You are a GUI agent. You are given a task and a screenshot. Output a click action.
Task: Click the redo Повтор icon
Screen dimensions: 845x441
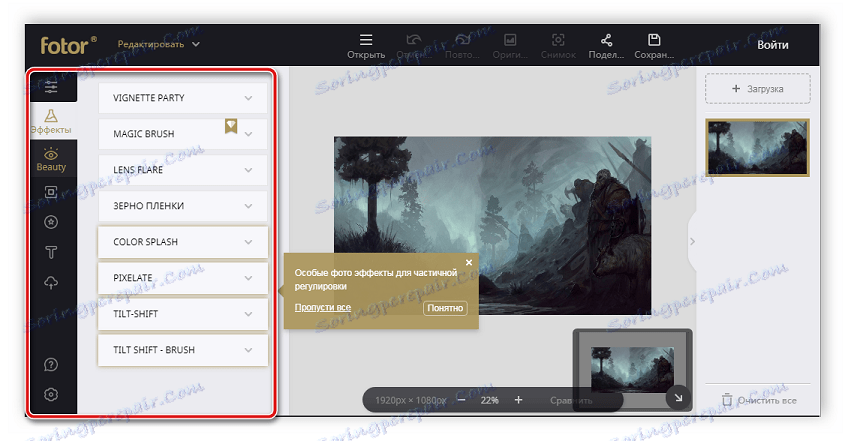462,40
